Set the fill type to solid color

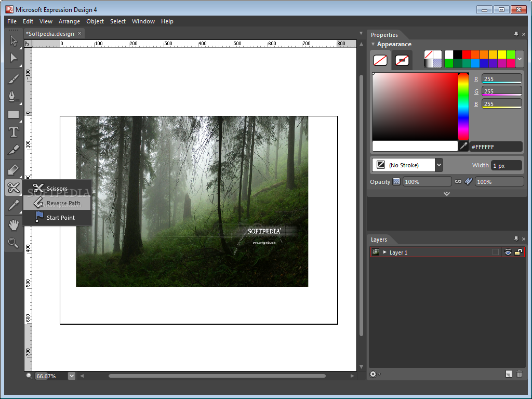click(x=437, y=55)
